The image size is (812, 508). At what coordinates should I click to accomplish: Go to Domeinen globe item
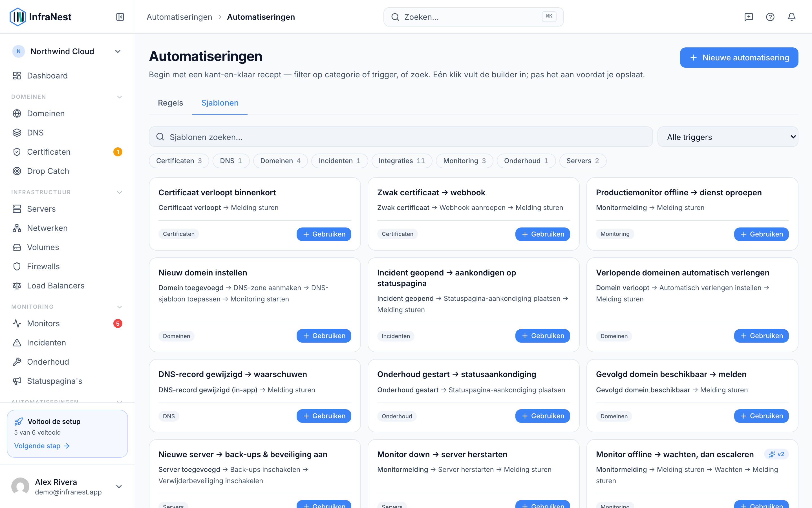(67, 113)
